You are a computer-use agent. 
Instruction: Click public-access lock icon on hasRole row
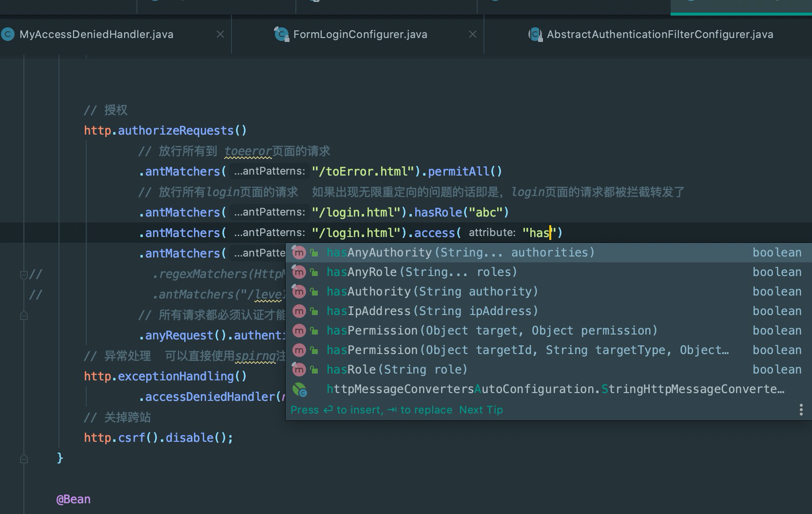[x=314, y=370]
